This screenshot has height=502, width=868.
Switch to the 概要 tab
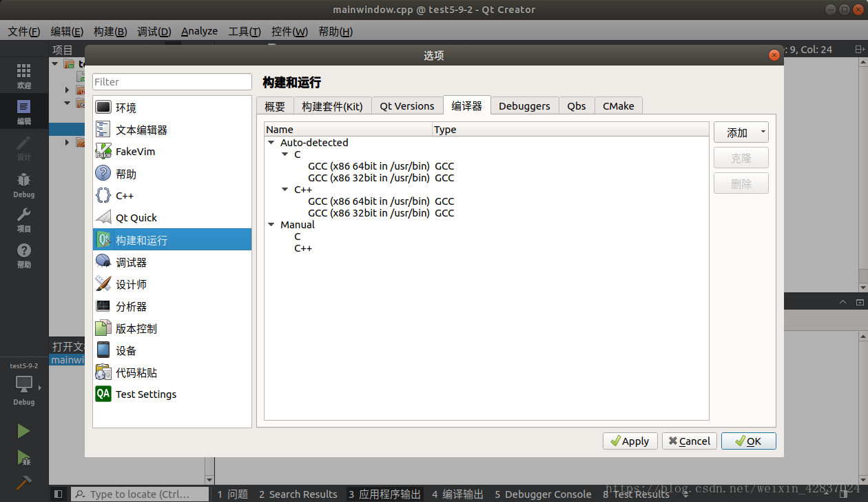[x=275, y=106]
